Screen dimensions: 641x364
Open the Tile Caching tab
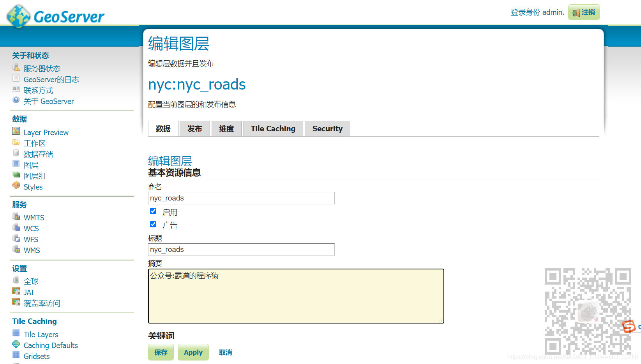click(x=273, y=129)
